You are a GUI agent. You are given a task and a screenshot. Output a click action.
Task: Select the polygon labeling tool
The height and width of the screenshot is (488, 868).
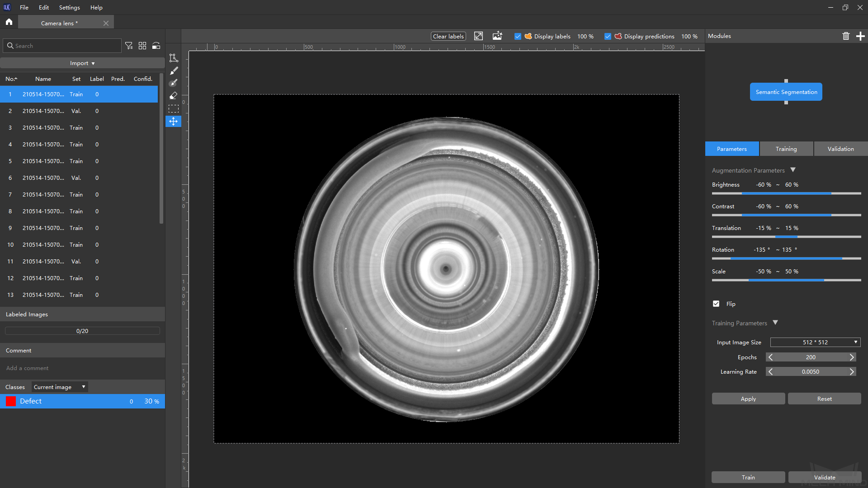174,58
